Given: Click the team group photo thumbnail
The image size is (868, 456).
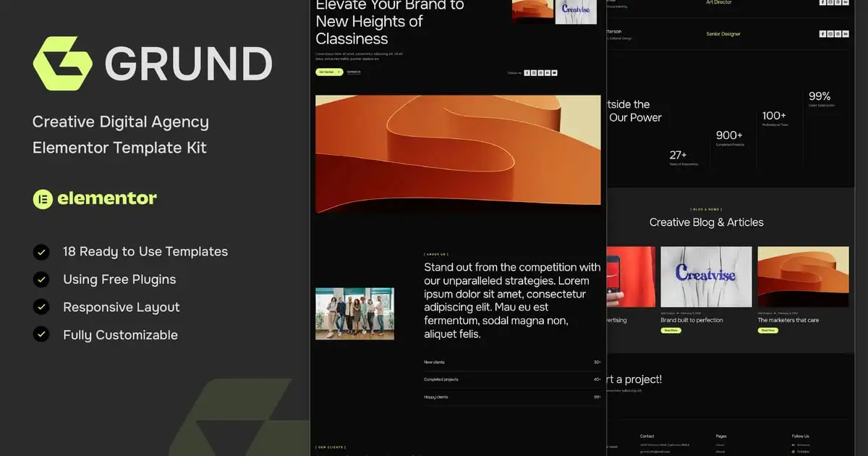Looking at the screenshot, I should point(354,313).
